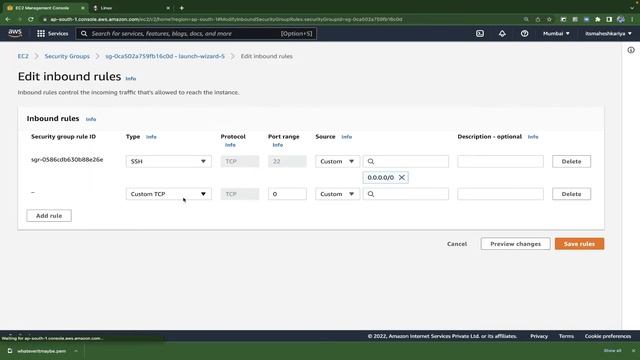Click Show all downloads
Image resolution: width=640 pixels, height=360 pixels.
pos(612,351)
